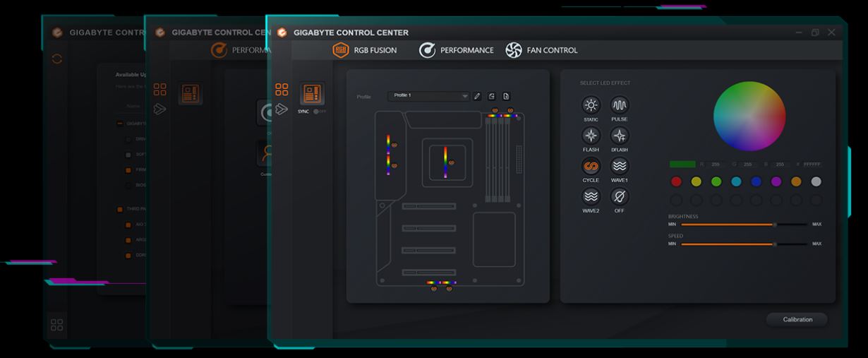Pick the DFlash LED effect
This screenshot has height=358, width=868.
(619, 136)
